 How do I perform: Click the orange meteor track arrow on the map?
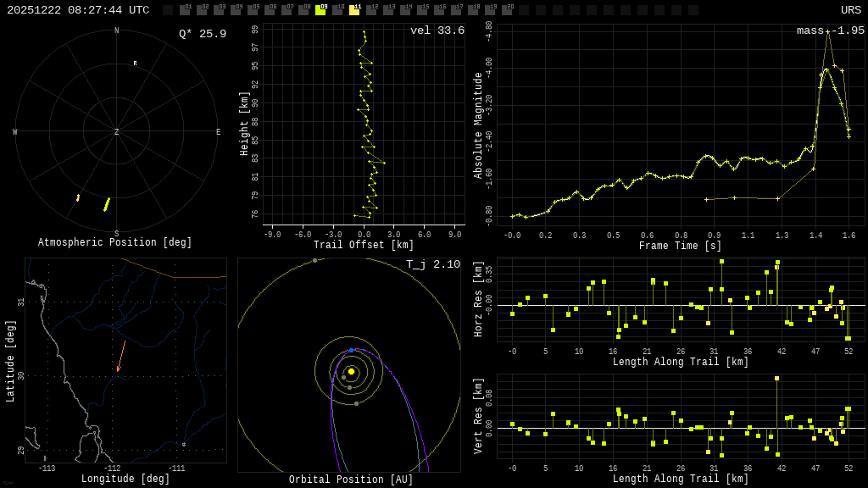pos(121,357)
